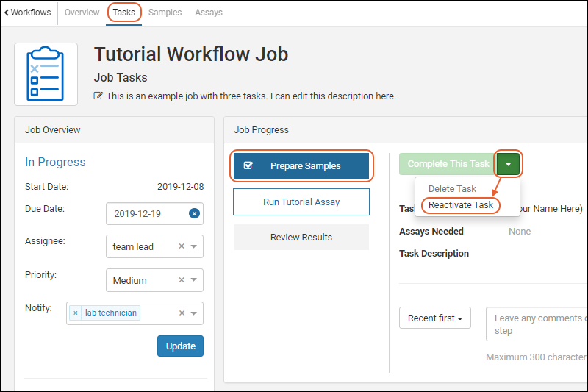The image size is (588, 392).
Task: Remove the lab technician tag
Action: (x=76, y=313)
